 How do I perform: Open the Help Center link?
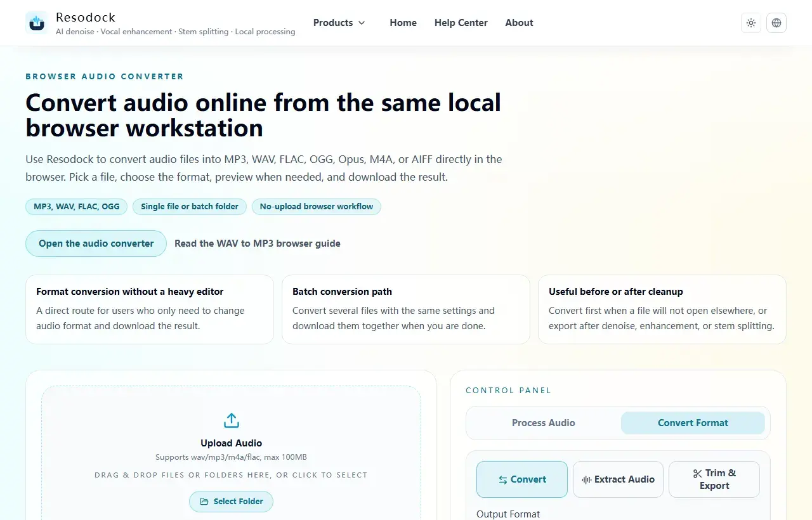tap(461, 23)
